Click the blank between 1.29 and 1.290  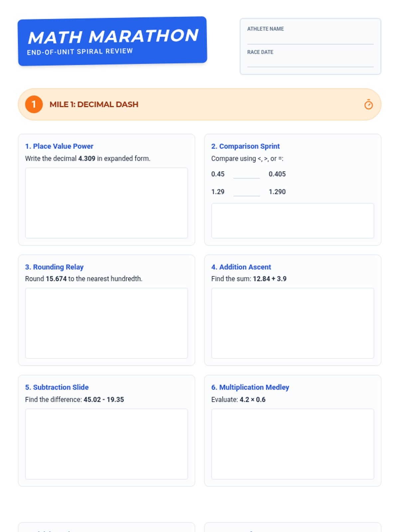click(246, 192)
